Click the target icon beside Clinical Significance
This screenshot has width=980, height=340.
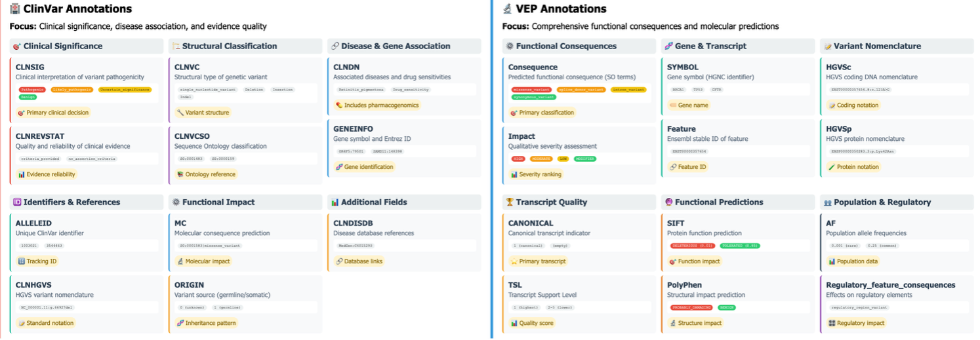pyautogui.click(x=17, y=47)
